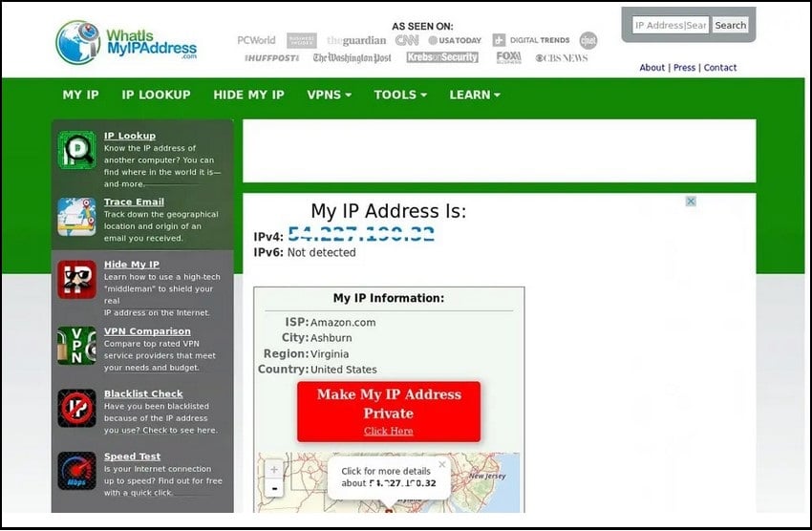Select the Country value United States

[x=343, y=370]
